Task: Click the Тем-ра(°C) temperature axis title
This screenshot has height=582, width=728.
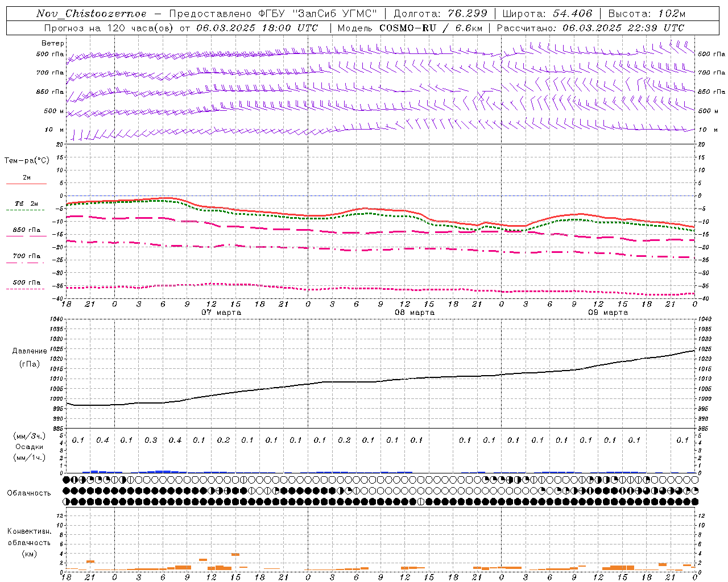Action: (27, 161)
